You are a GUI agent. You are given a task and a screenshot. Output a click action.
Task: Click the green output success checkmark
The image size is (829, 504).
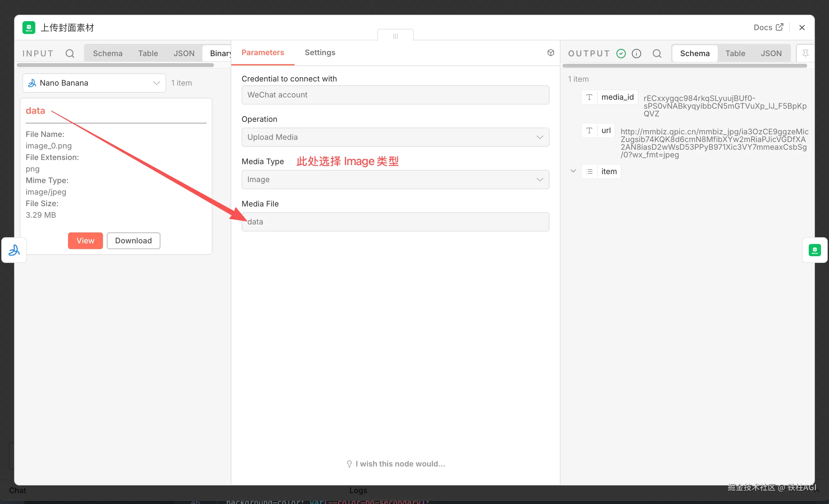(x=621, y=54)
